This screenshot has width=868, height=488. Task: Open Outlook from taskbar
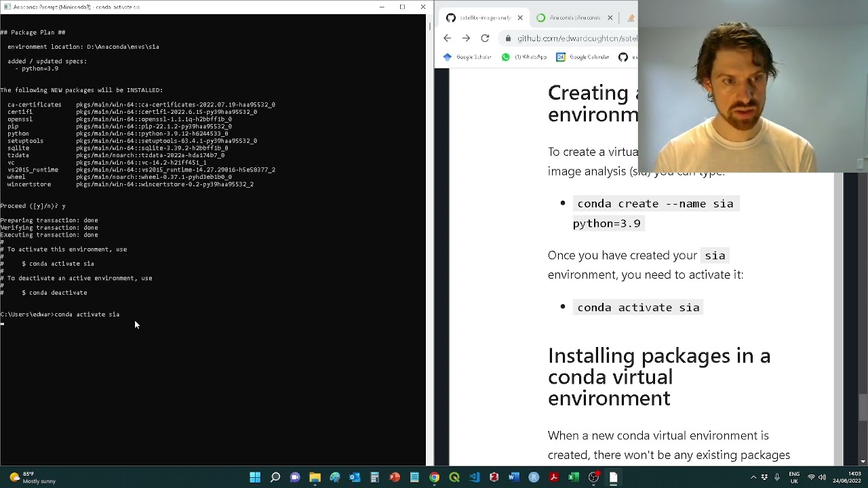(355, 477)
